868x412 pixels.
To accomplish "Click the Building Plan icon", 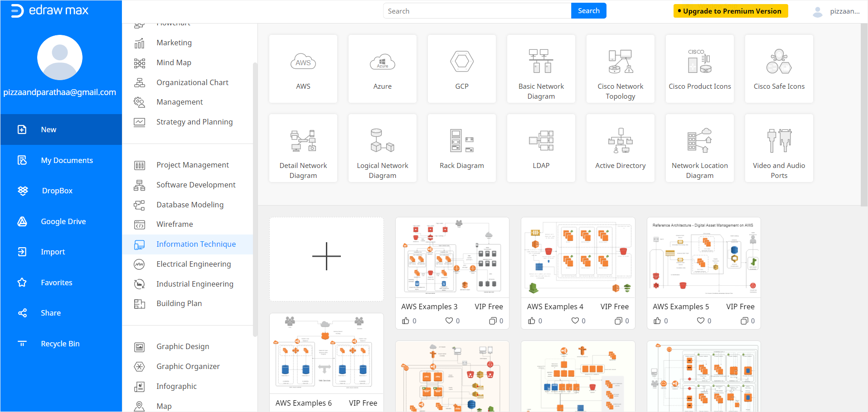I will 139,304.
